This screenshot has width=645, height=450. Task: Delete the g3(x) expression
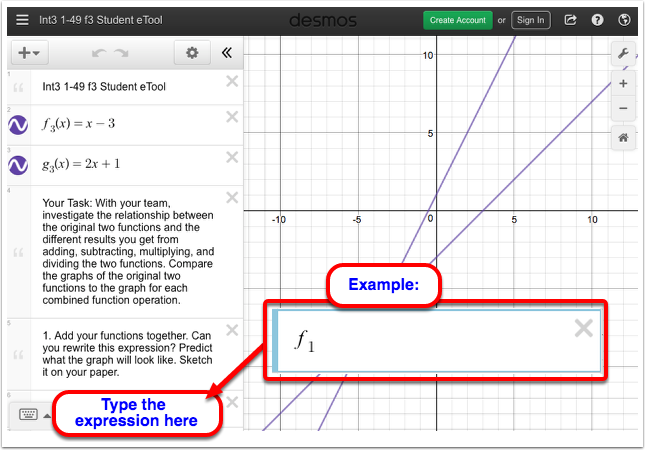coord(232,157)
